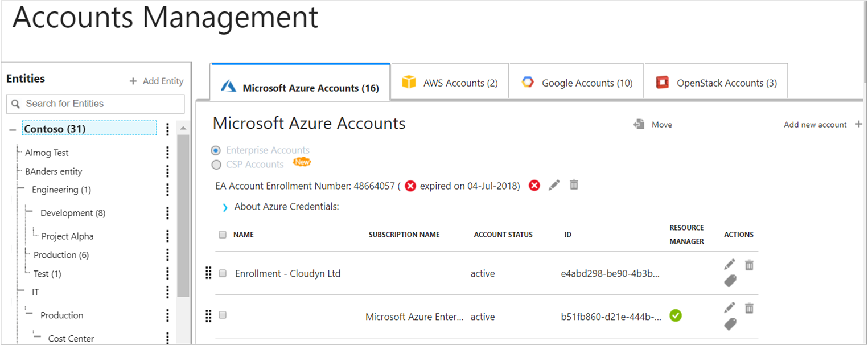Screen dimensions: 868x345
Task: Delete Enrollment - Cloudyn Ltd account
Action: 750,265
